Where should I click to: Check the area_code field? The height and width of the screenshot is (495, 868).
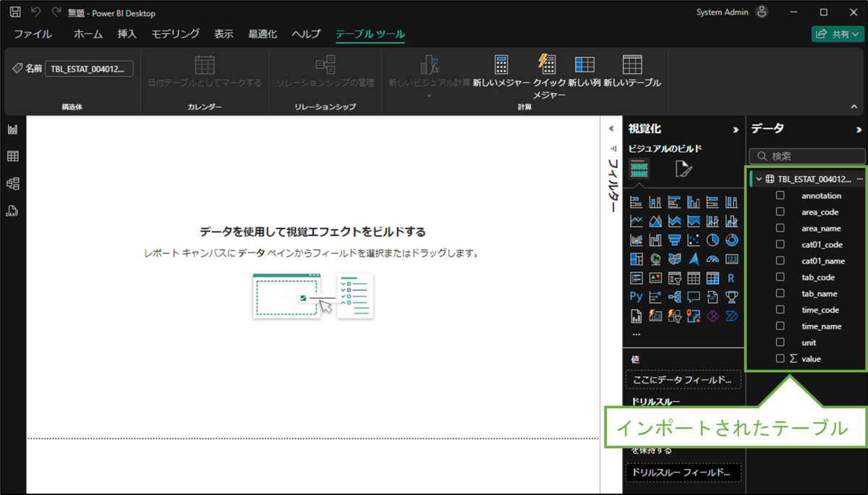click(x=780, y=211)
